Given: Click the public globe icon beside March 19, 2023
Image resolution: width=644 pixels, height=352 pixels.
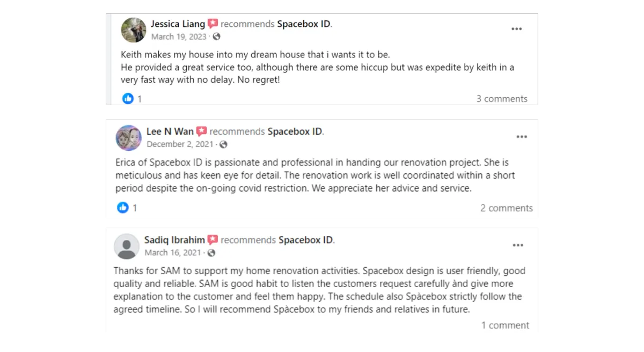Looking at the screenshot, I should point(216,36).
